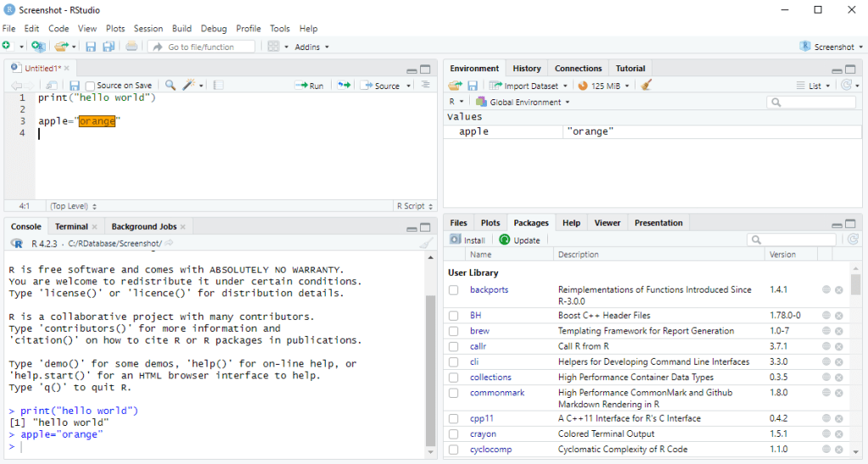Enable the Source on Save checkbox
The height and width of the screenshot is (464, 868).
(90, 86)
